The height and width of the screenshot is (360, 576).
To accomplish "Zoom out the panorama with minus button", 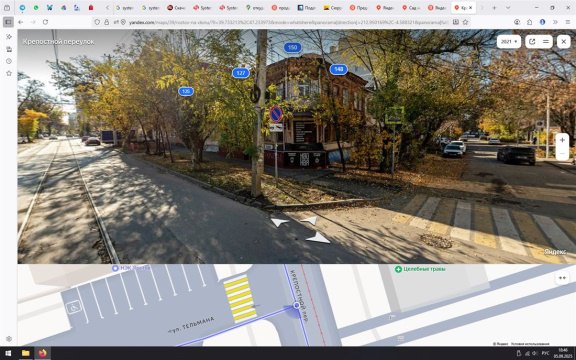I will (x=562, y=153).
